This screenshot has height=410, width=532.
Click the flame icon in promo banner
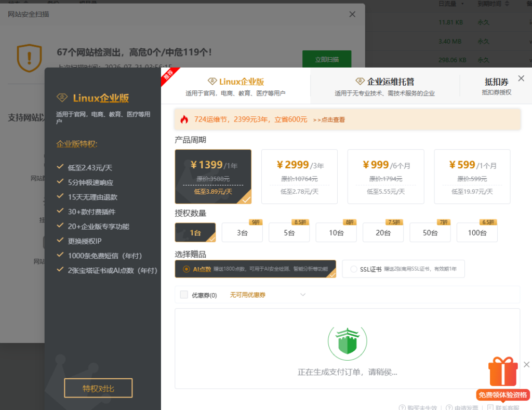click(x=184, y=120)
